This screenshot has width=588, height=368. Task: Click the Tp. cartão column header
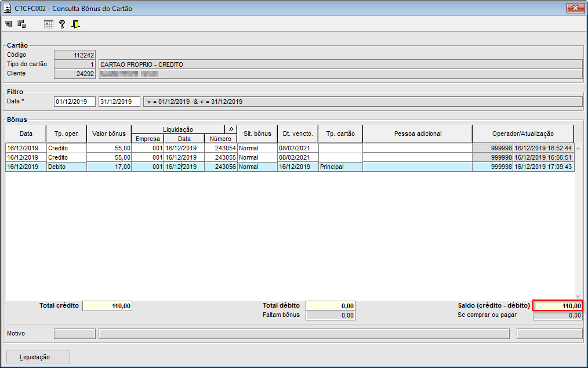(x=340, y=134)
